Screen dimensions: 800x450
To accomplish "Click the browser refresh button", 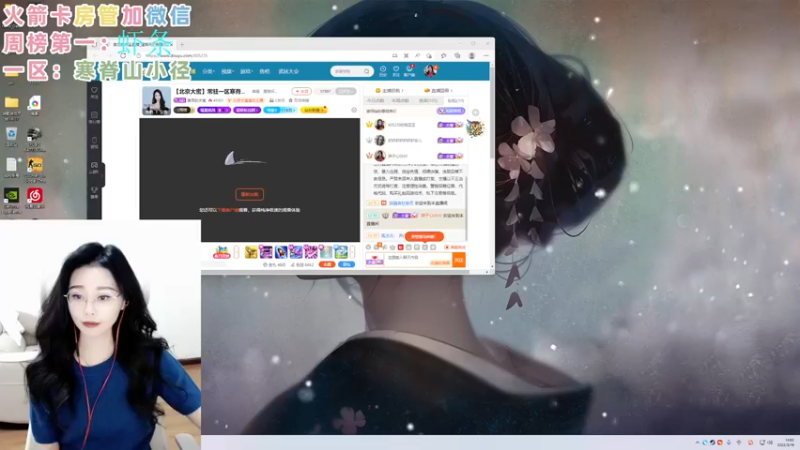I will (x=123, y=55).
